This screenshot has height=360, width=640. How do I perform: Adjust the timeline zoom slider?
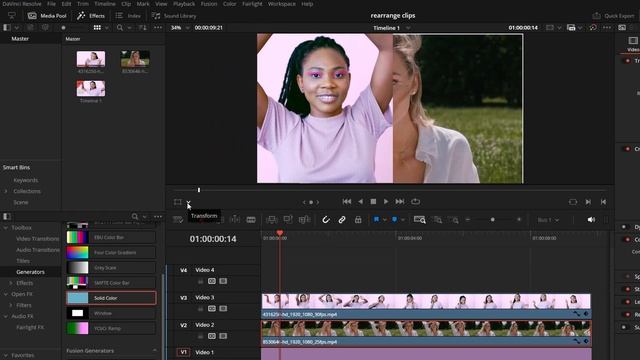tap(493, 220)
